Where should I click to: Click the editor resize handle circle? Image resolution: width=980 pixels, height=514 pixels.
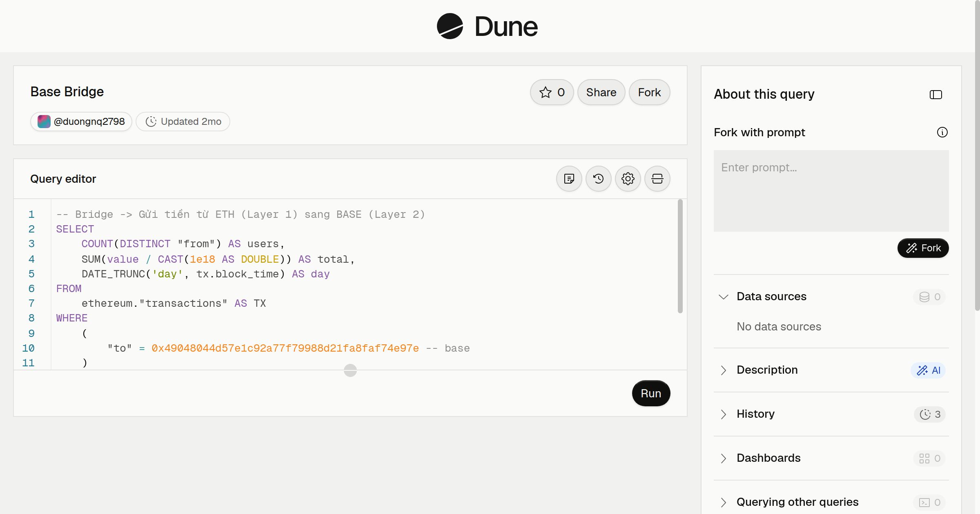350,370
